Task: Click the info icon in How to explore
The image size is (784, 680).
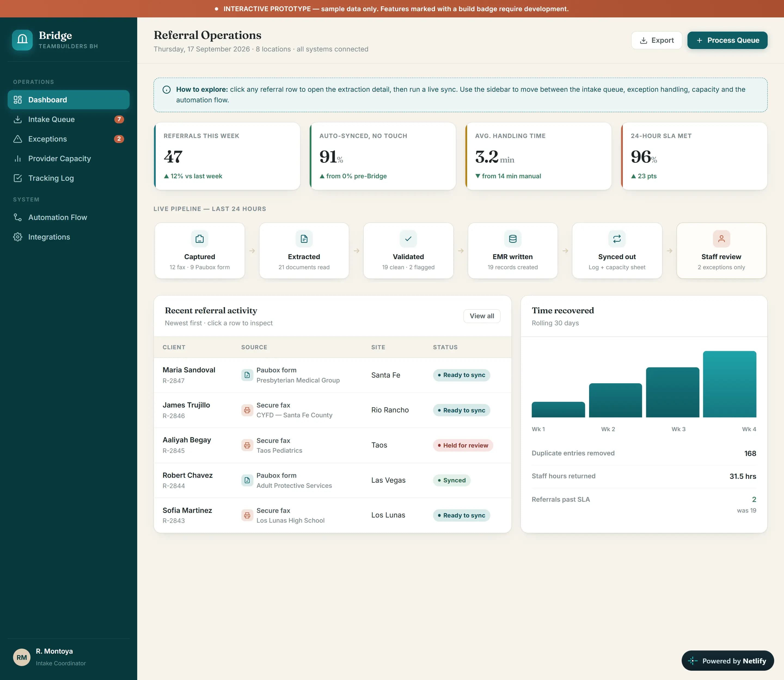Action: pyautogui.click(x=167, y=90)
